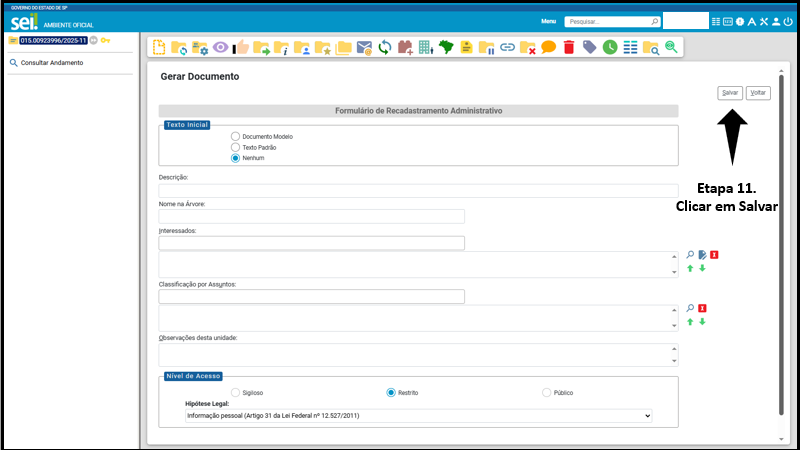Click the power logout icon in header
Viewport: 800px width, 450px height.
click(789, 21)
